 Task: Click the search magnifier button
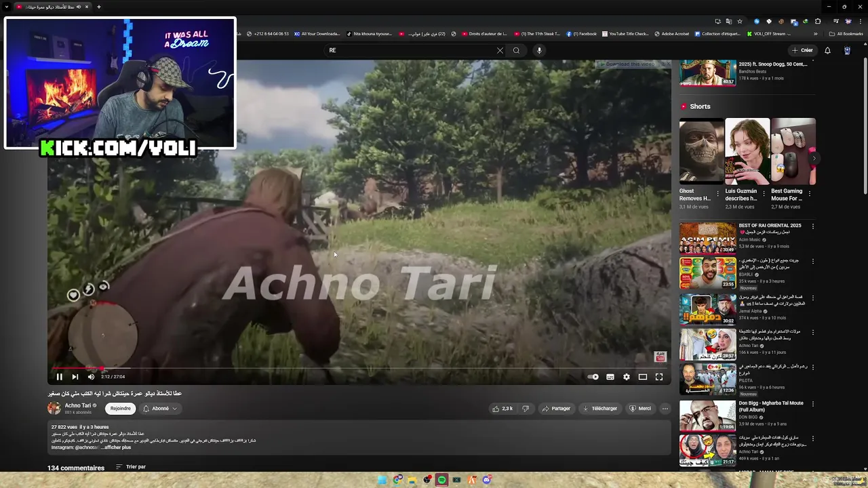[x=516, y=50]
